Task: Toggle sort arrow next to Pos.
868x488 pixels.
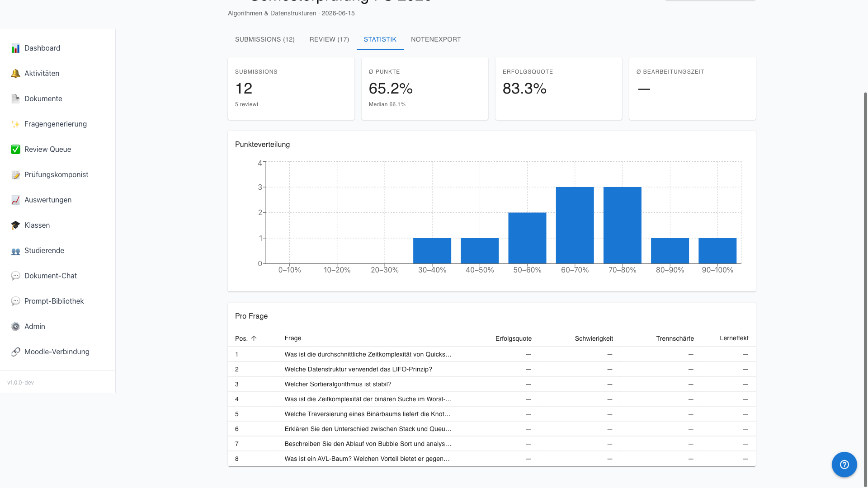Action: [x=254, y=338]
